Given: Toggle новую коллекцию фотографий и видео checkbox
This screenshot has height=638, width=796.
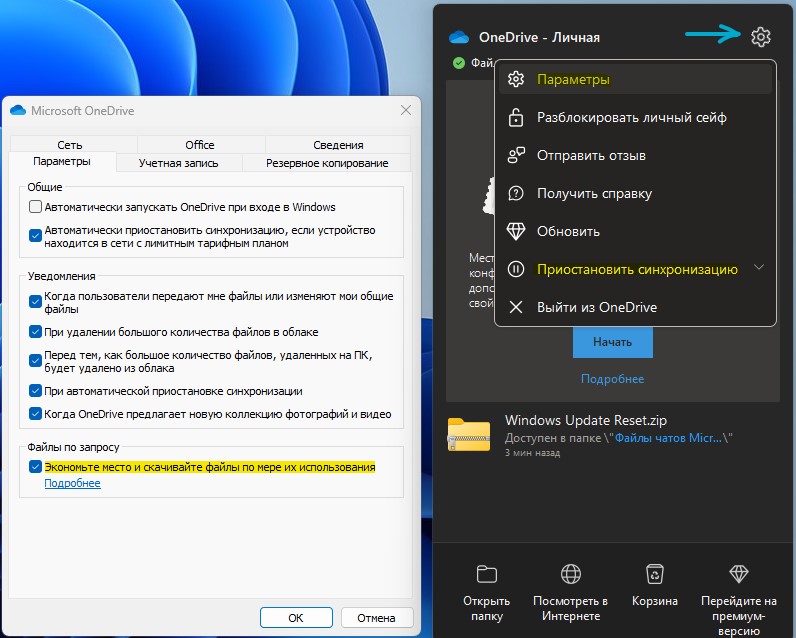Looking at the screenshot, I should coord(35,414).
